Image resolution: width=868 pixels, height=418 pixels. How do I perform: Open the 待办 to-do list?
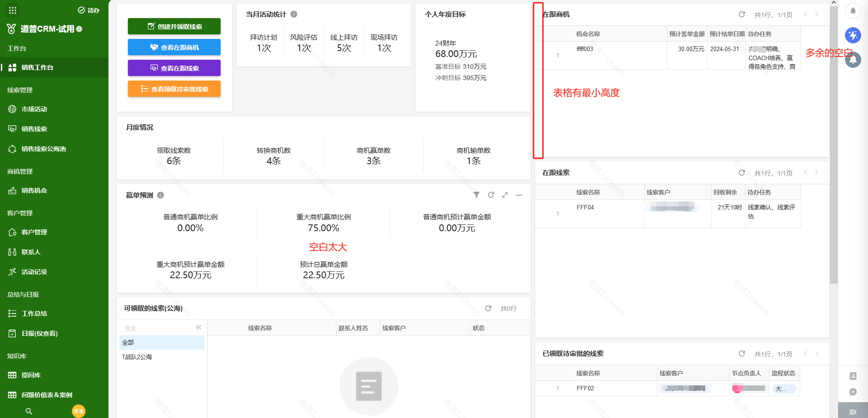coord(89,10)
